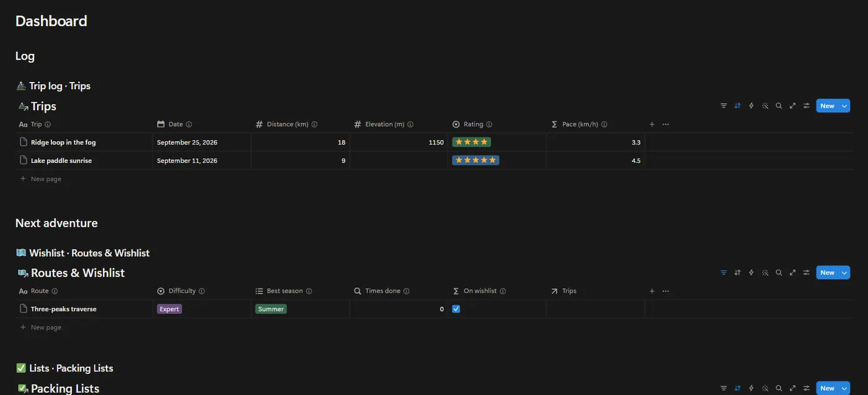Open the Distance (km) column header menu

pos(300,125)
